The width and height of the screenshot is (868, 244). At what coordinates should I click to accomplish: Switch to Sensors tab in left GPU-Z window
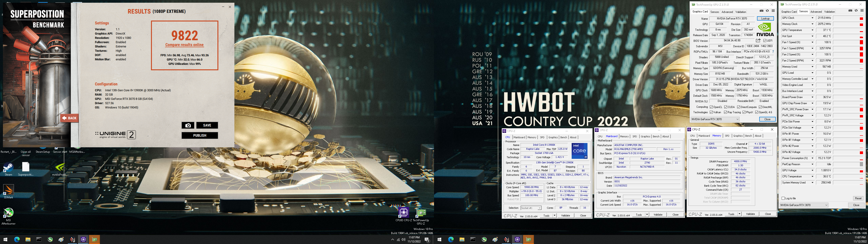[714, 12]
